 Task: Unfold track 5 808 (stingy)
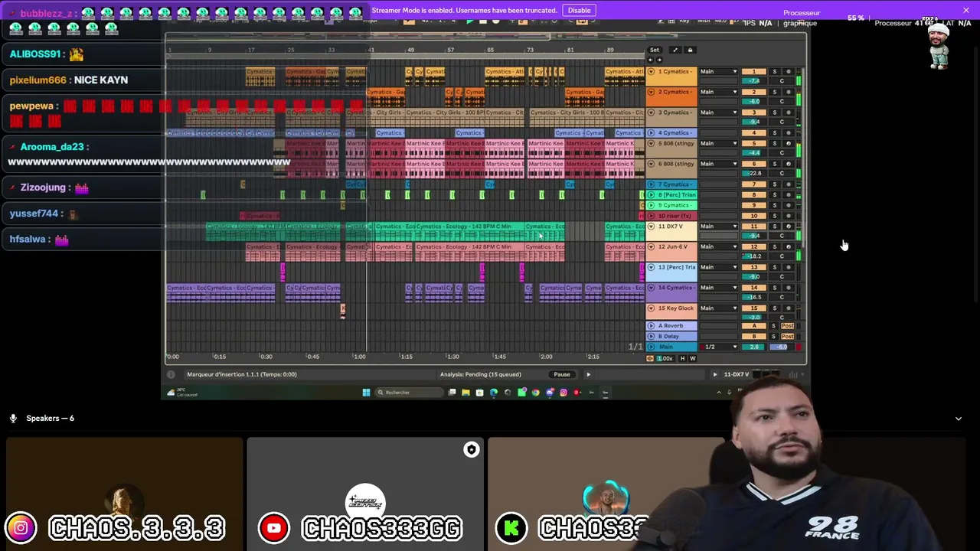651,144
